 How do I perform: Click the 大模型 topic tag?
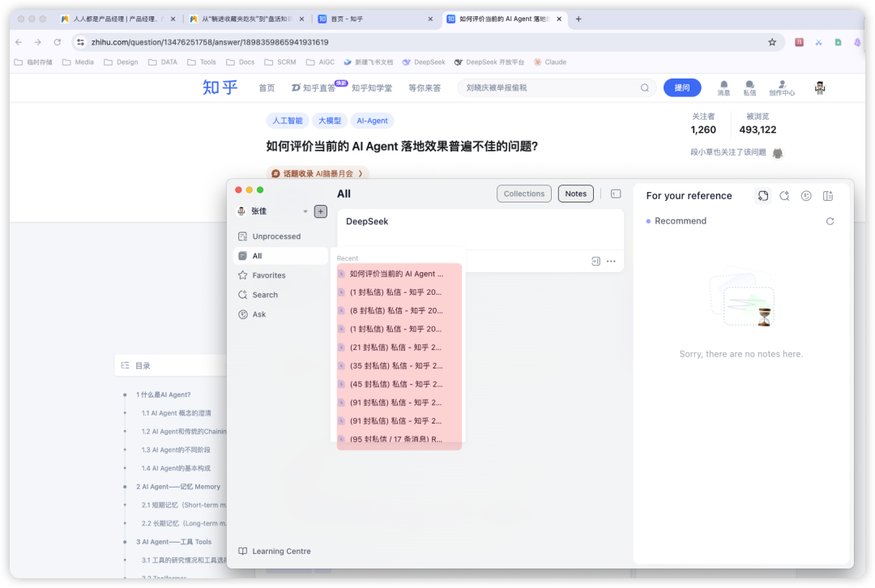tap(330, 121)
